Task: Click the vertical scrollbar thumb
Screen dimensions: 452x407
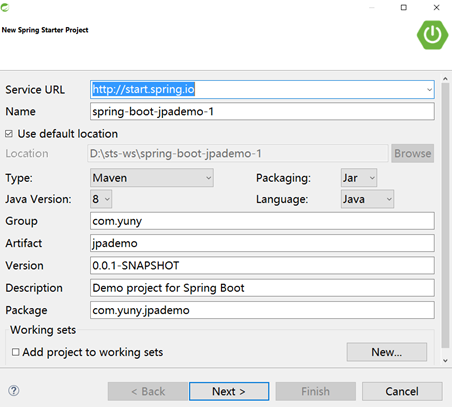Action: [445, 216]
